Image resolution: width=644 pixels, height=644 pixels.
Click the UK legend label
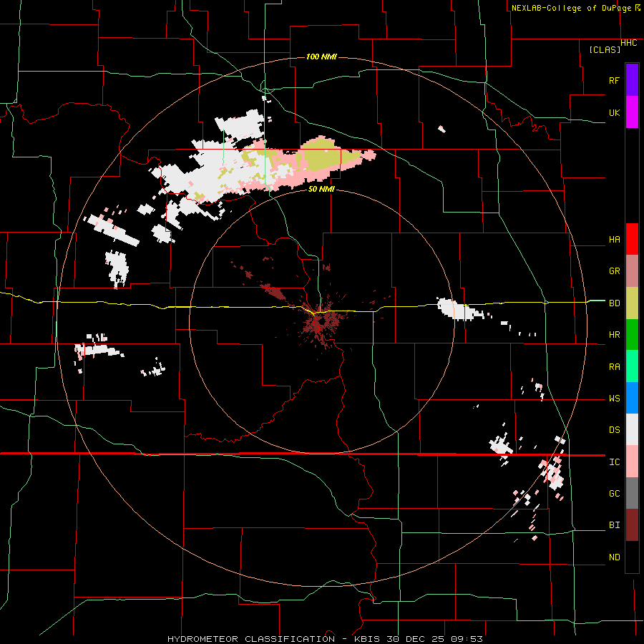614,112
